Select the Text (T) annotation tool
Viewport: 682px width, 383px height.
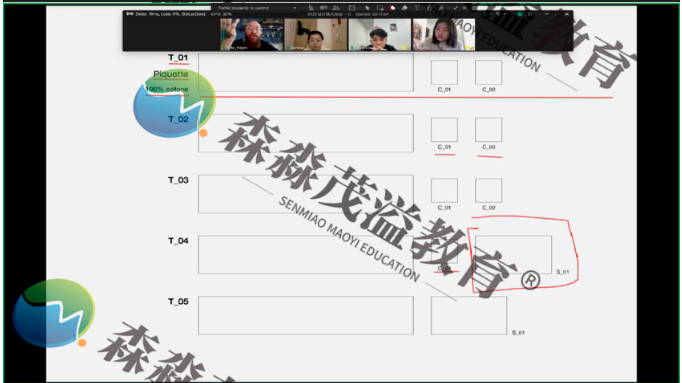click(x=417, y=8)
